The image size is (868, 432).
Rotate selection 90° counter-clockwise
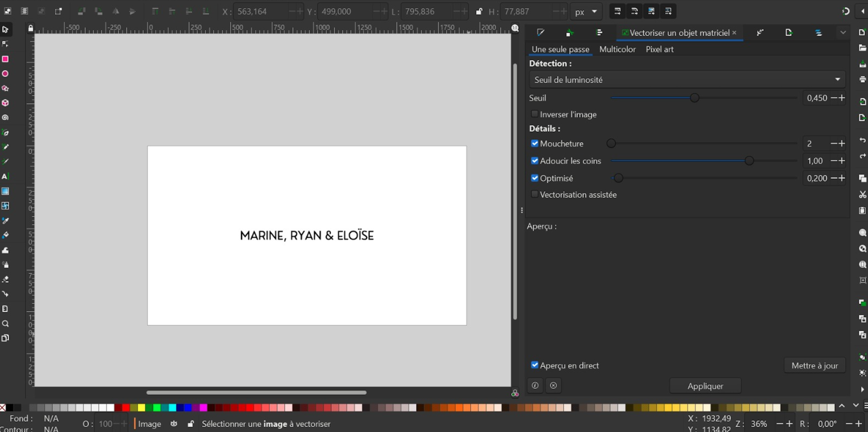coord(82,11)
